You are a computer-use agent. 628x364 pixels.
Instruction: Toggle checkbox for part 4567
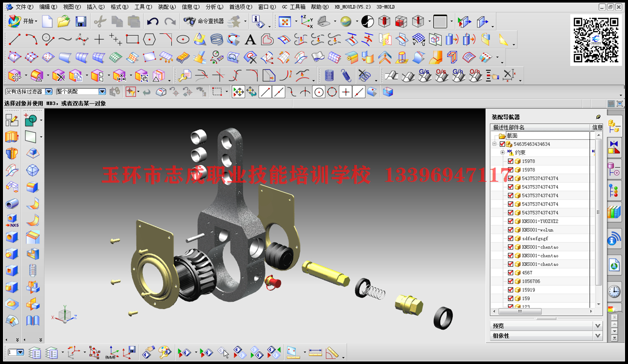511,273
